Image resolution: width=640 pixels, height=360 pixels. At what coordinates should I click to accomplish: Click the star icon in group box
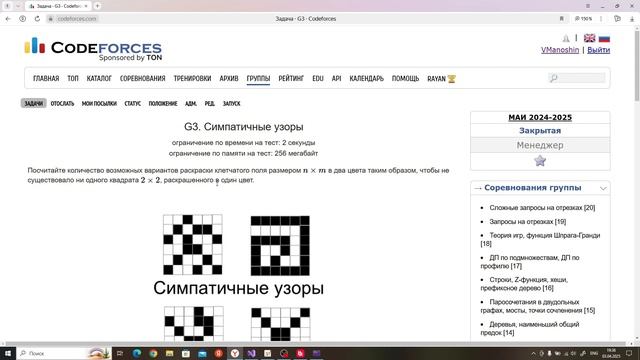(540, 160)
